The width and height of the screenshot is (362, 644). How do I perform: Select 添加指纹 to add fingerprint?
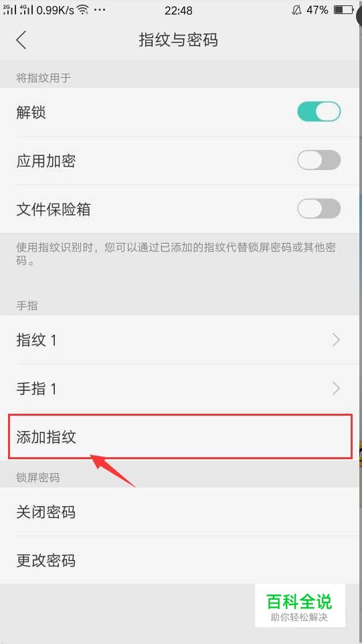coord(181,436)
